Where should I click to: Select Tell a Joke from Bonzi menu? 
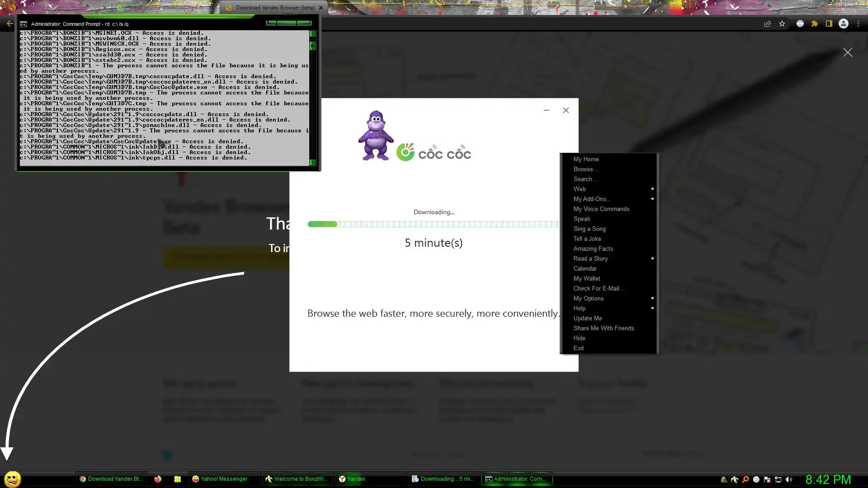587,239
